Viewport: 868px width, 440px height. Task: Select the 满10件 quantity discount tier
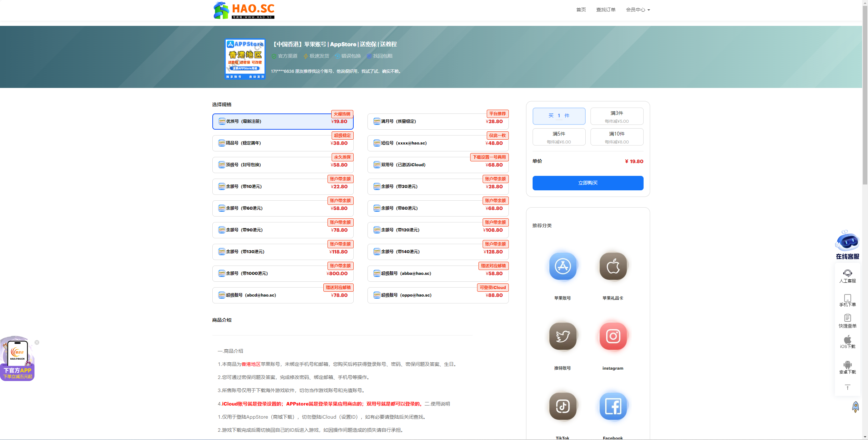coord(617,137)
